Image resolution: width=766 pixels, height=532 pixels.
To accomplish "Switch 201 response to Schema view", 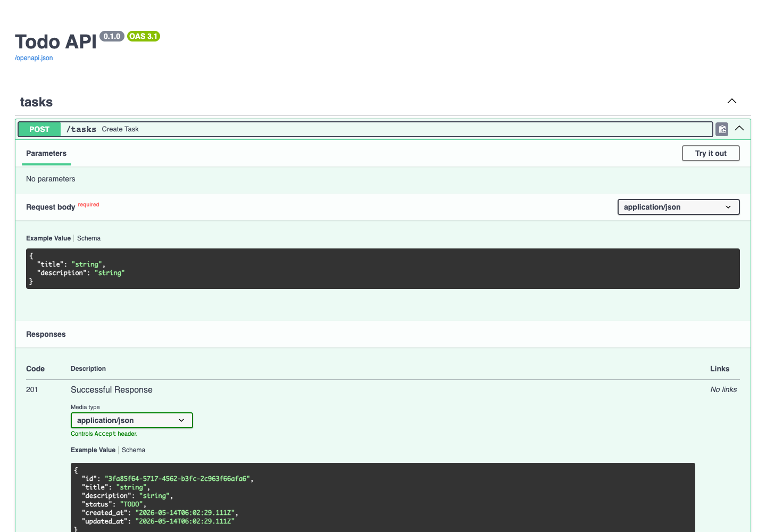I will [134, 450].
